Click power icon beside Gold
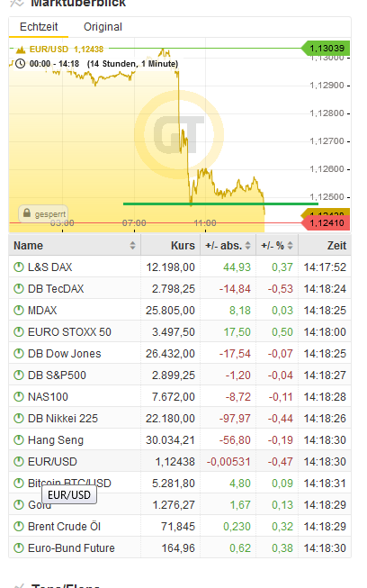Viewport: 367px width, 588px height. point(19,505)
